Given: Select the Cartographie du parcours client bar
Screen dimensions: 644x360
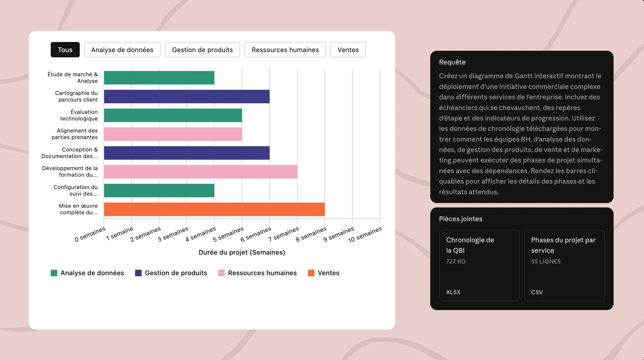Looking at the screenshot, I should tap(187, 97).
